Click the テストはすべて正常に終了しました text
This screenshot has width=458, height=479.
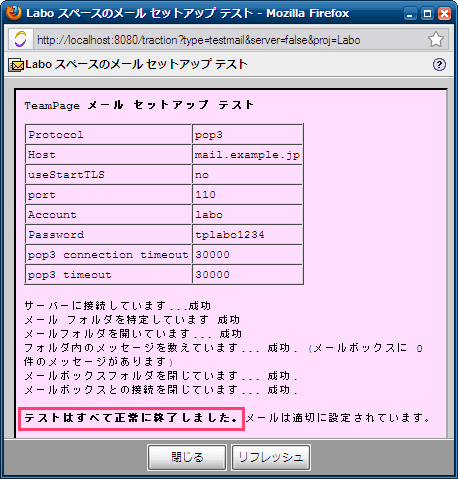(x=131, y=418)
